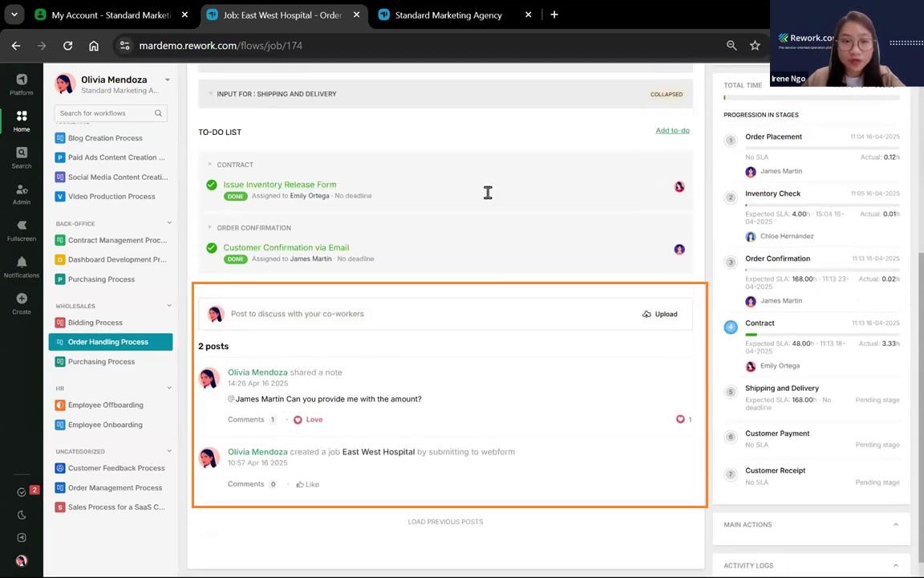This screenshot has height=578, width=924.
Task: Open the Platform icon in left rail
Action: [x=21, y=84]
